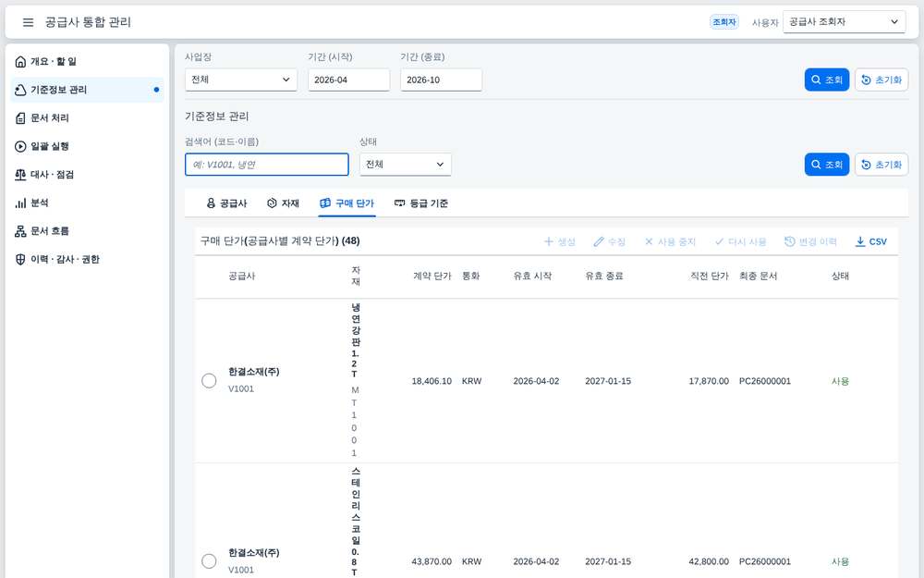Viewport: 924px width, 578px height.
Task: Click the 18,406.10 contract price cell
Action: [x=432, y=381]
